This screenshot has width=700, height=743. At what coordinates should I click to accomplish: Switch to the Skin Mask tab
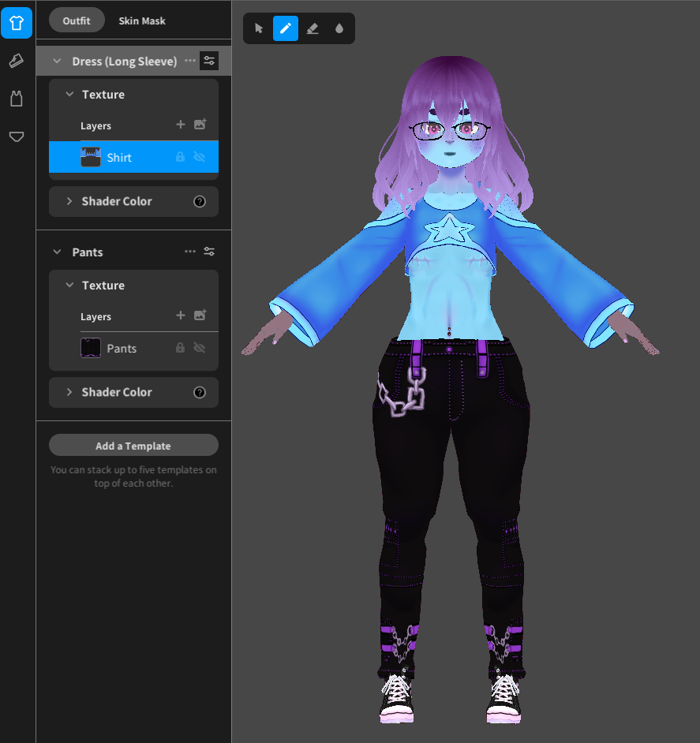[142, 21]
